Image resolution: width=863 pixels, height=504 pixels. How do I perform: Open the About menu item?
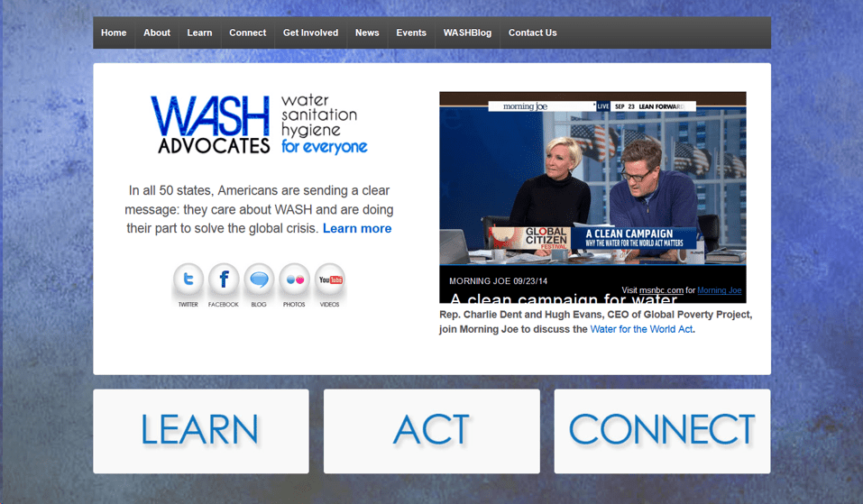(157, 33)
